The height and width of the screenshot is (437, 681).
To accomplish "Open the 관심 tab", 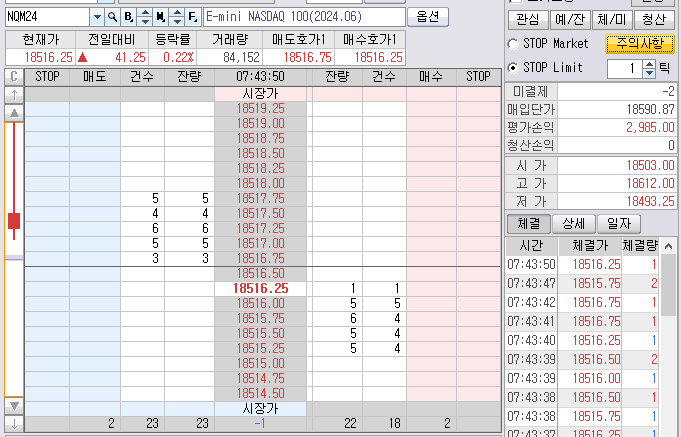I will 528,19.
